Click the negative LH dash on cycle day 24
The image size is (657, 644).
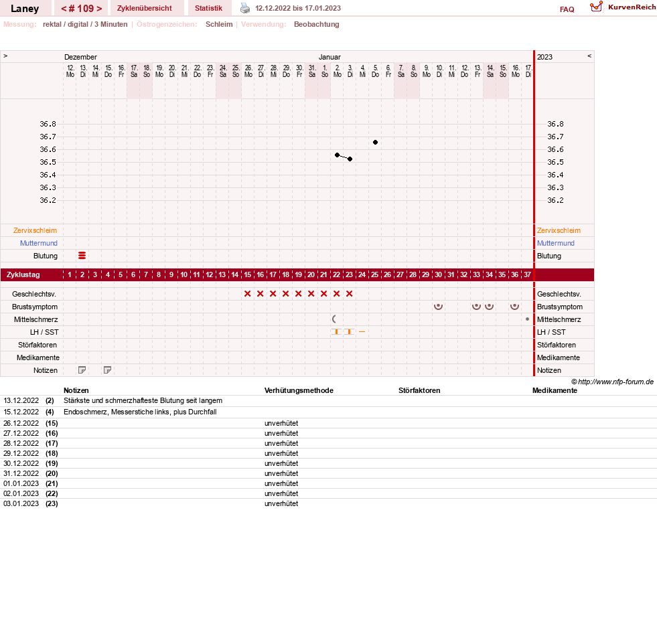click(x=362, y=331)
